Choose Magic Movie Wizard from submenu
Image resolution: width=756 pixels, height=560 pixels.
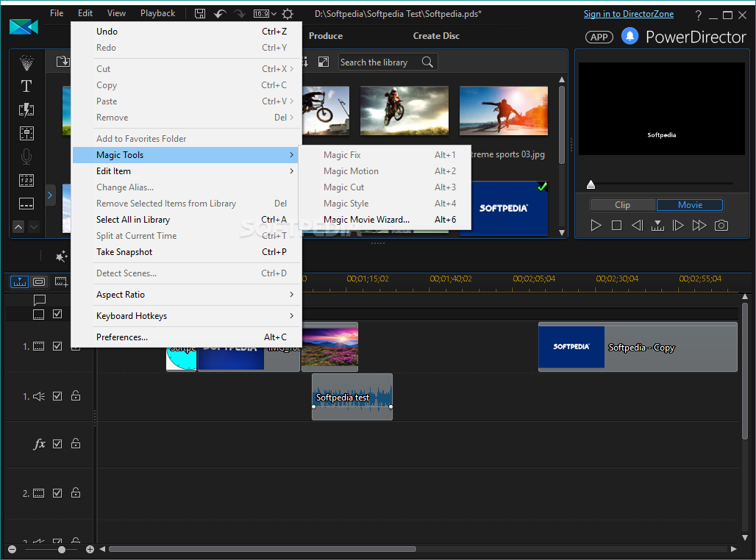(x=385, y=220)
